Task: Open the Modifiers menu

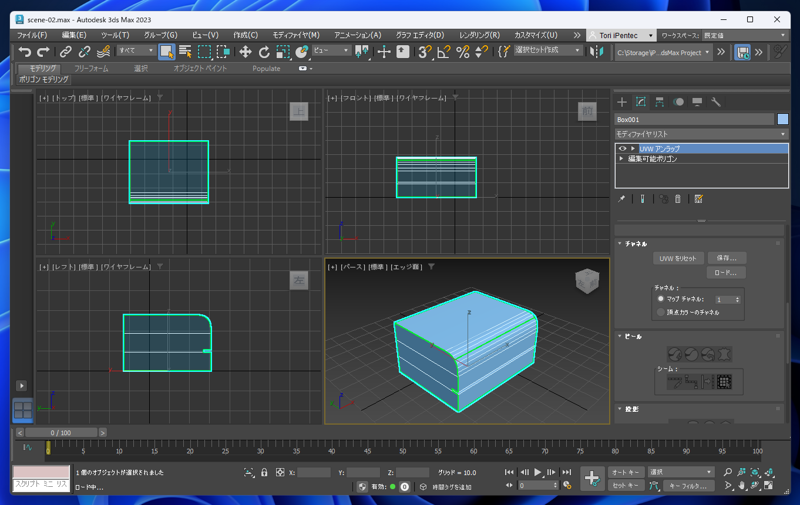Action: pyautogui.click(x=296, y=35)
